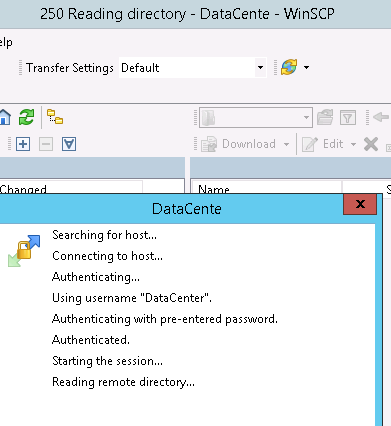This screenshot has width=391, height=426.
Task: Click the minus unselect files icon
Action: (x=46, y=144)
